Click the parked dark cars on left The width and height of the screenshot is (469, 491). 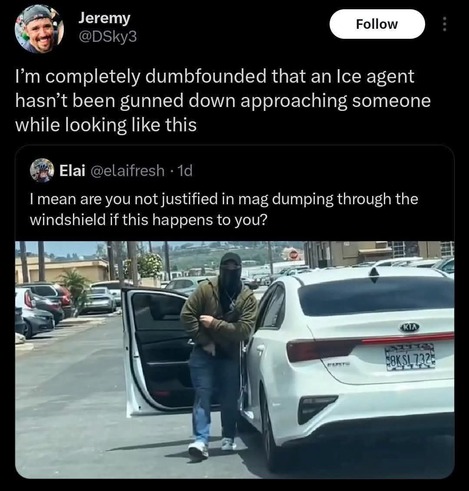pos(40,308)
